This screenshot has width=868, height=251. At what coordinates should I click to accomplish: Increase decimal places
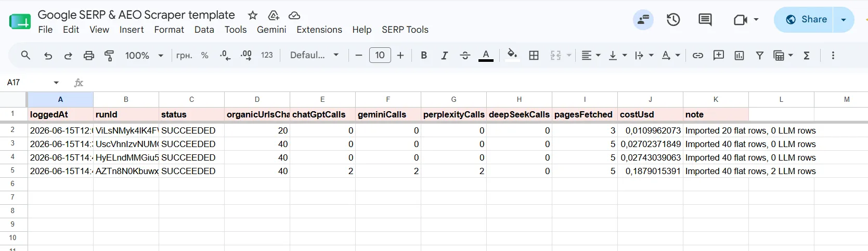click(x=246, y=56)
